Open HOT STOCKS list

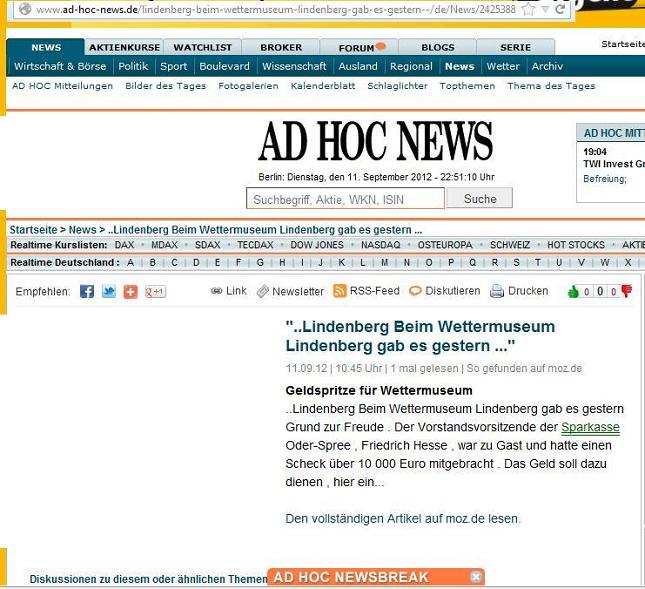[x=576, y=245]
